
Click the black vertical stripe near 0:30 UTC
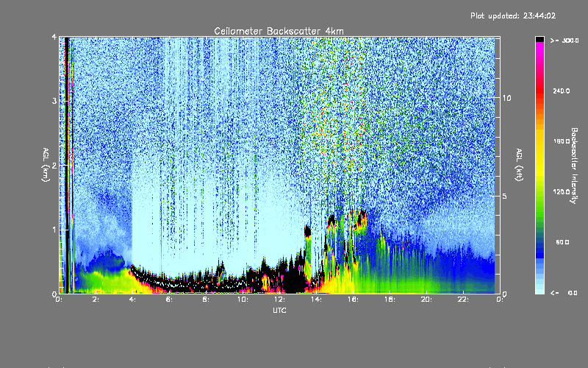(67, 165)
